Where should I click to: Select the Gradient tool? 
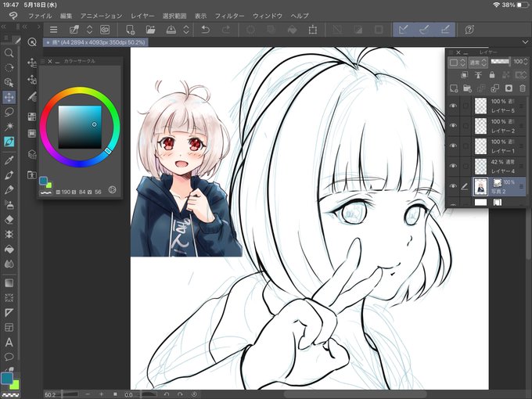click(9, 282)
